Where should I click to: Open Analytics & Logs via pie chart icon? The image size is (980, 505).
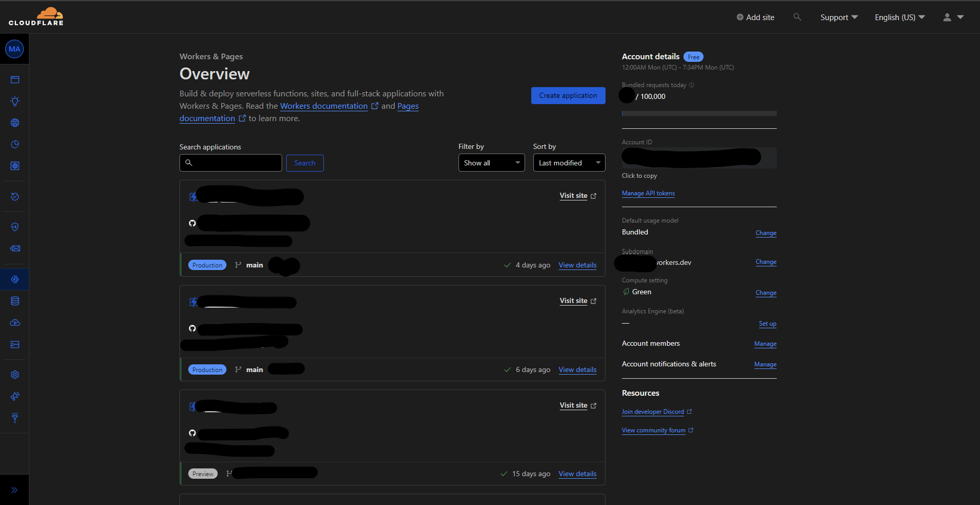pyautogui.click(x=14, y=144)
